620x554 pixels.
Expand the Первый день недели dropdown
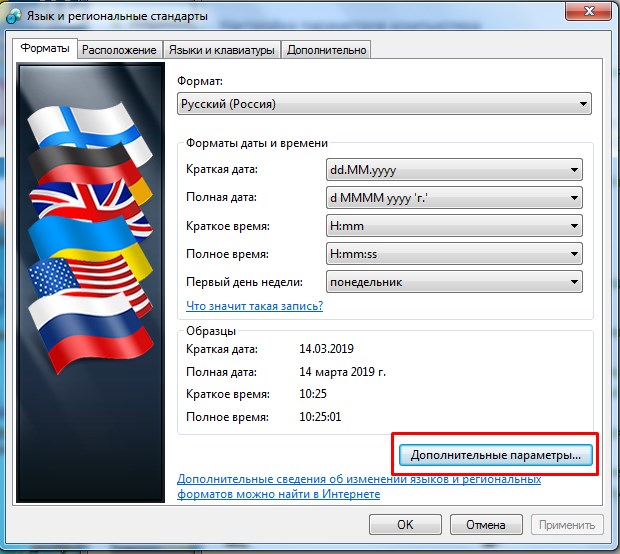455,282
